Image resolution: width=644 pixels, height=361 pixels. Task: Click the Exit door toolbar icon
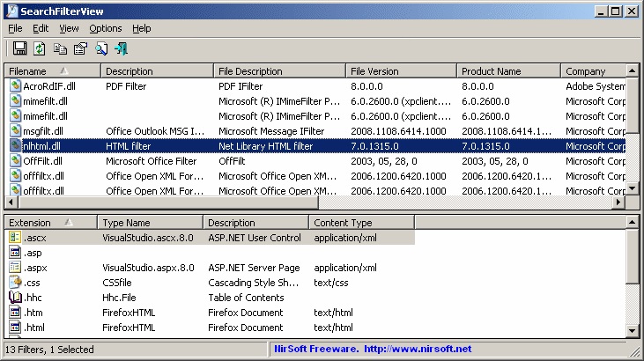[122, 48]
